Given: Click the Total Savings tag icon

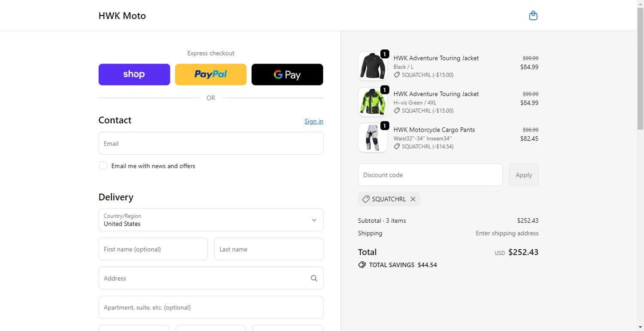Looking at the screenshot, I should pos(362,265).
